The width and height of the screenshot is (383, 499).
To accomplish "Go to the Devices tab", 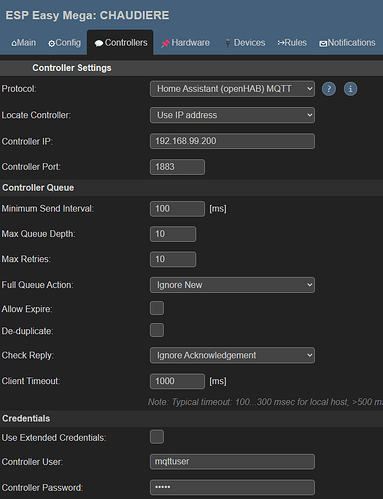I will pos(245,43).
